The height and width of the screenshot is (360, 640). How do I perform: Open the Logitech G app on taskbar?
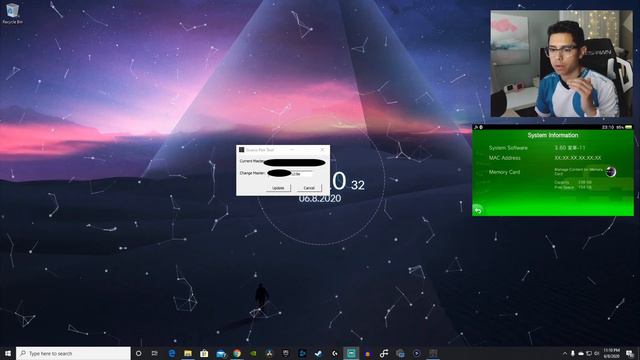335,353
